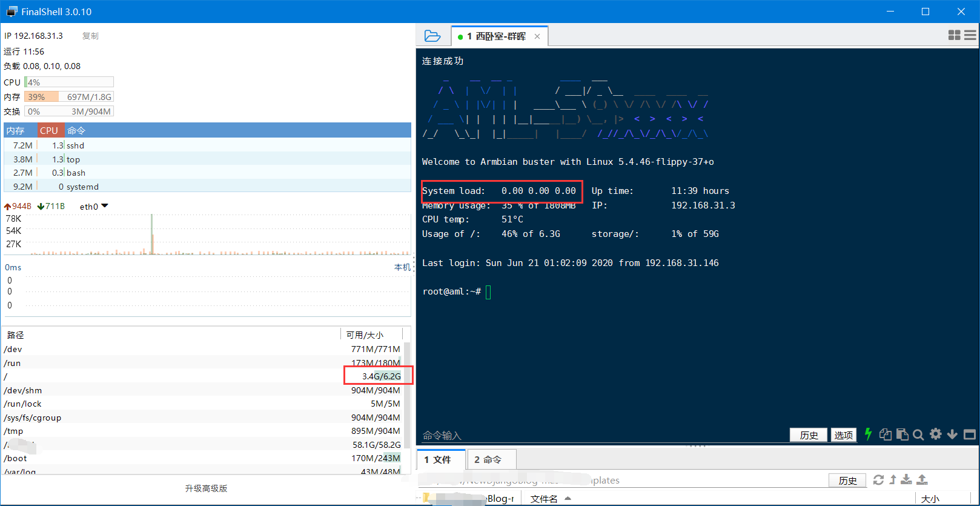Click the 升级高级版 upgrade link

(x=206, y=488)
